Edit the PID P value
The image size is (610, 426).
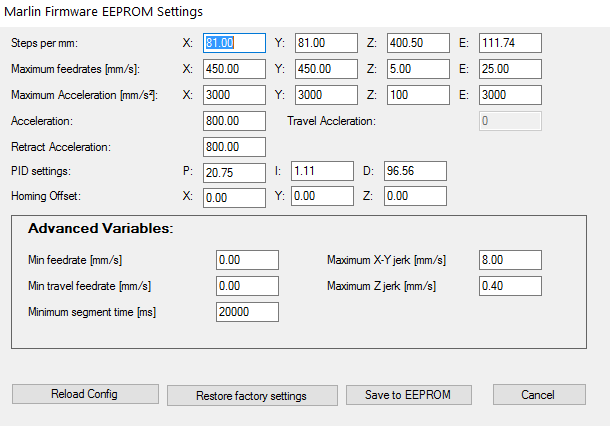[x=234, y=173]
